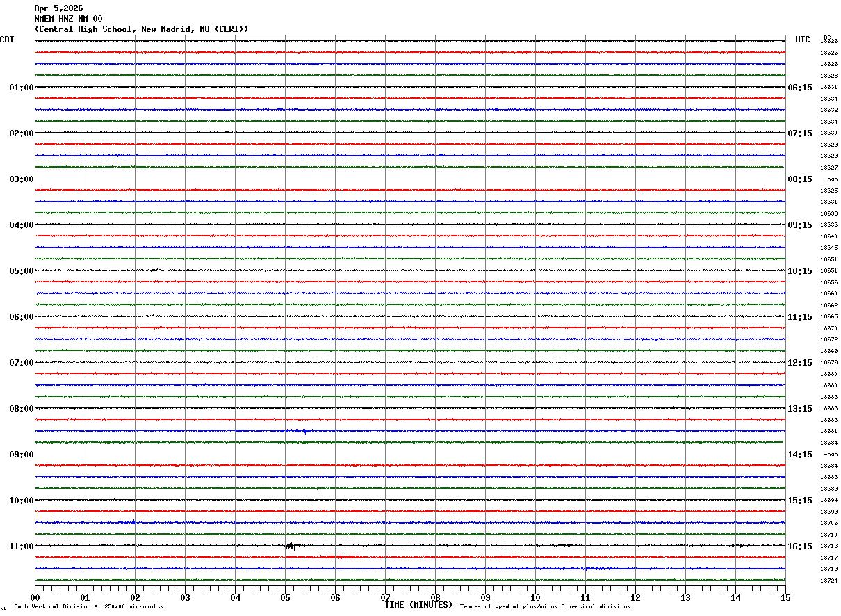Click the 06:15 UTC time label

tap(800, 88)
